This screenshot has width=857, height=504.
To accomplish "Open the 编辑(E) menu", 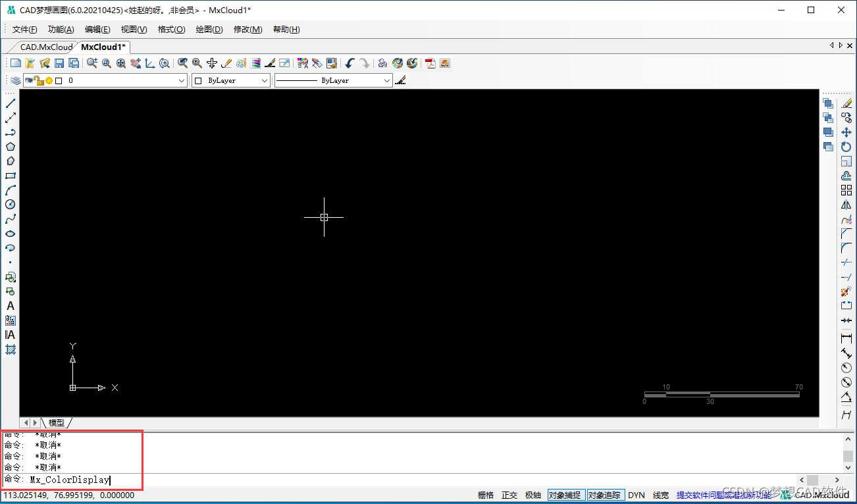I will click(x=97, y=30).
